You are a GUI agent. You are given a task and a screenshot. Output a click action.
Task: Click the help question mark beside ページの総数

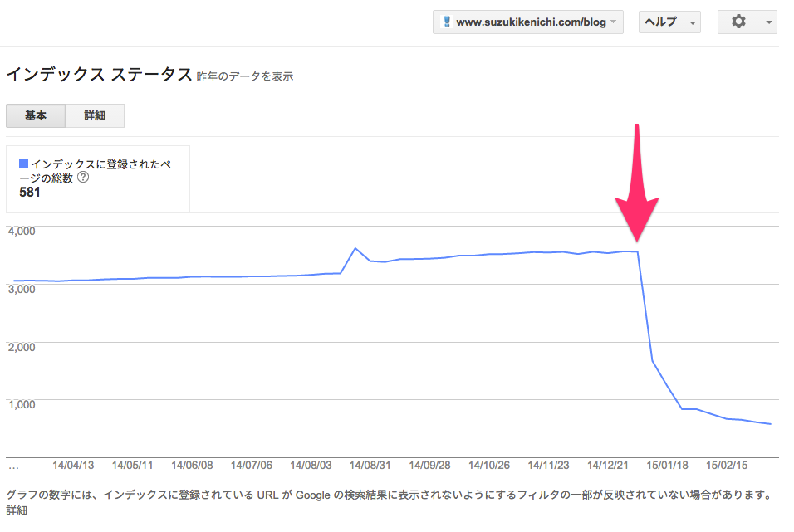(x=83, y=177)
